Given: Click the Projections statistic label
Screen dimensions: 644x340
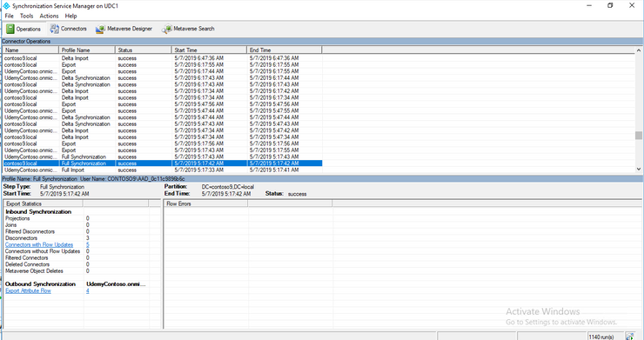Looking at the screenshot, I should click(17, 218).
